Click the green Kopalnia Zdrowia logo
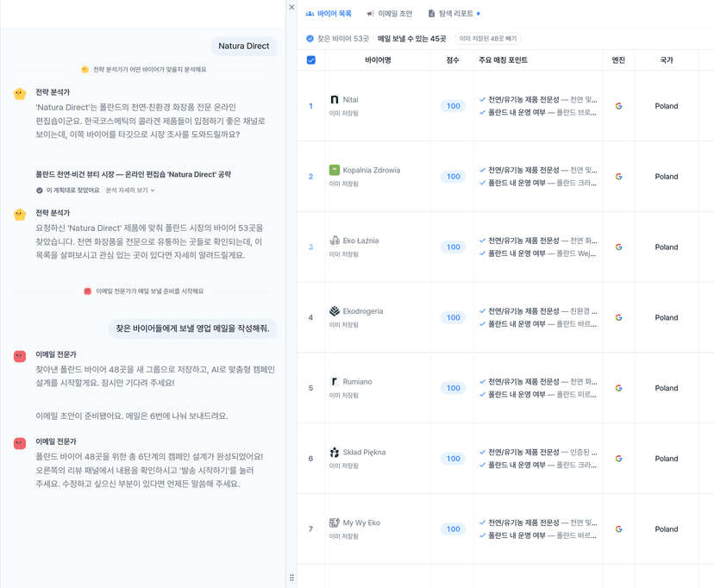Image resolution: width=714 pixels, height=588 pixels. pos(335,170)
